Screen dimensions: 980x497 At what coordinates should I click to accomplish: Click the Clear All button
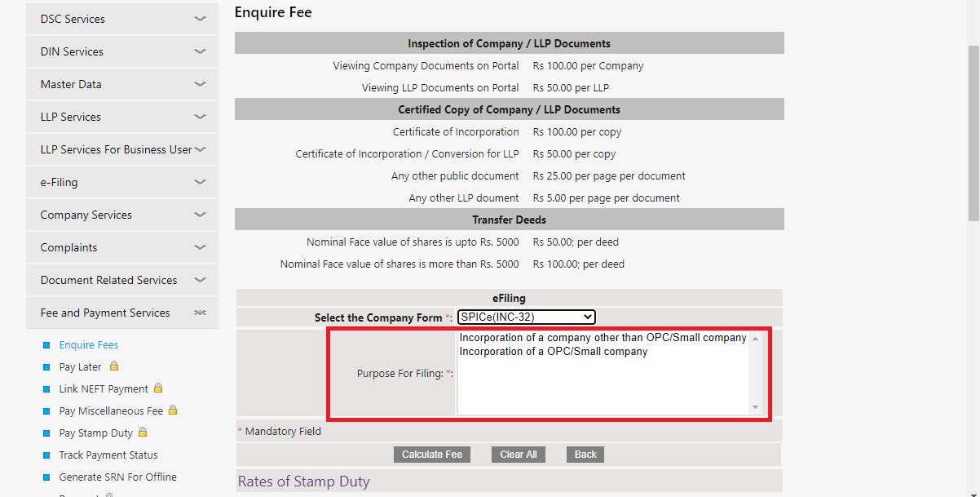[x=518, y=454]
